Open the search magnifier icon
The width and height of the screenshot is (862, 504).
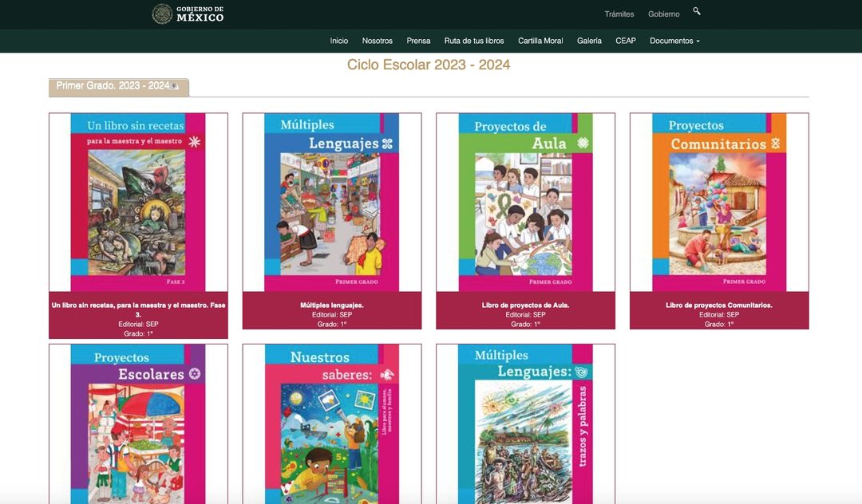click(x=697, y=11)
